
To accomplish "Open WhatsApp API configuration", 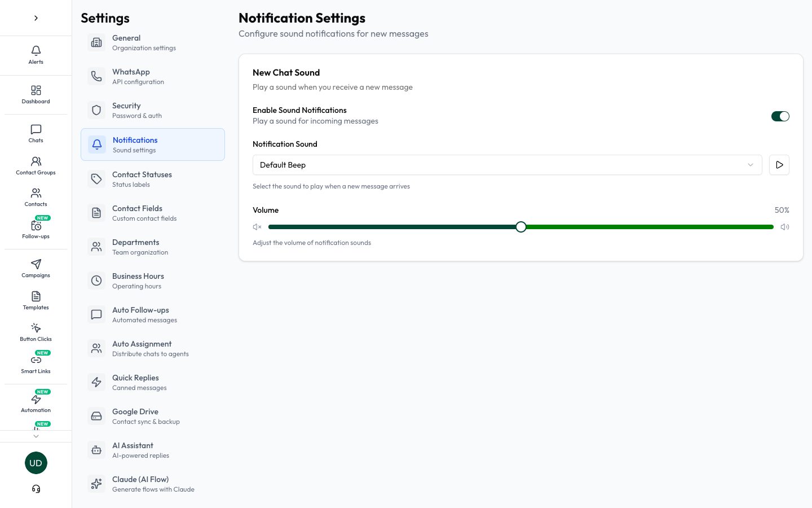I will pyautogui.click(x=153, y=76).
